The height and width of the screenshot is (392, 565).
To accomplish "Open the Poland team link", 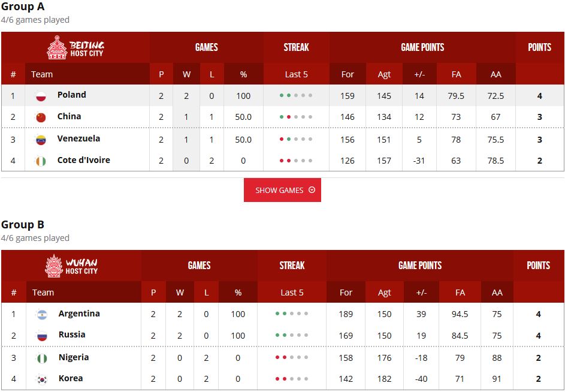I will pos(72,95).
